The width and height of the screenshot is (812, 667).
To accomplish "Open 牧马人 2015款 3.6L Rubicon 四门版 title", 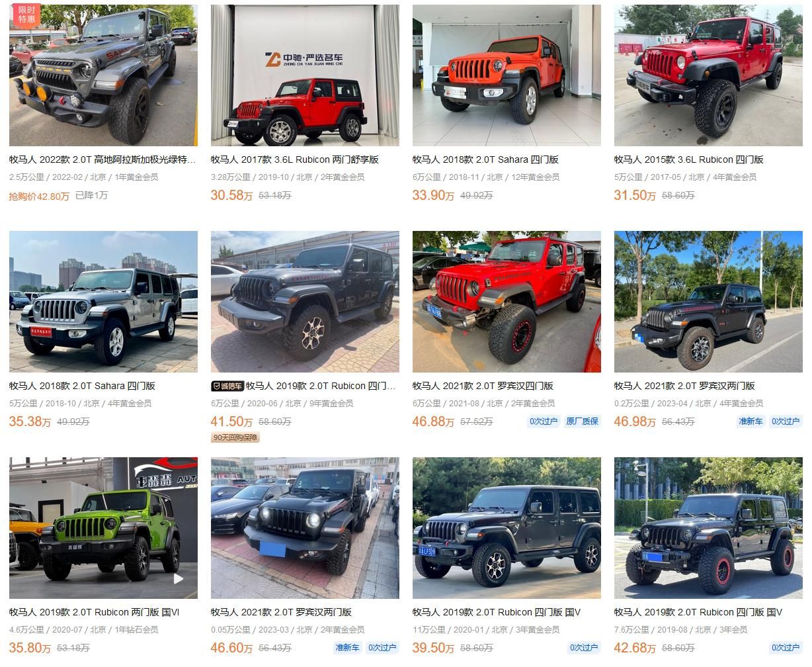I will 688,159.
